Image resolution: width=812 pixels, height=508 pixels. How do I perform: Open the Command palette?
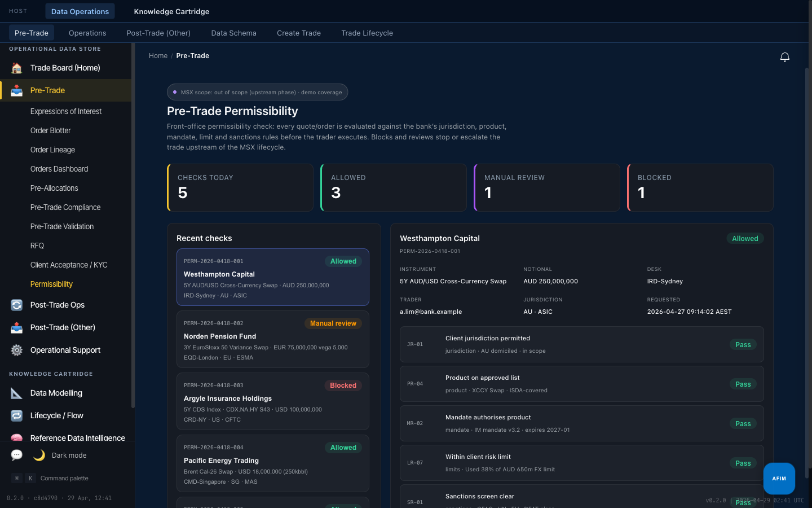(x=64, y=478)
